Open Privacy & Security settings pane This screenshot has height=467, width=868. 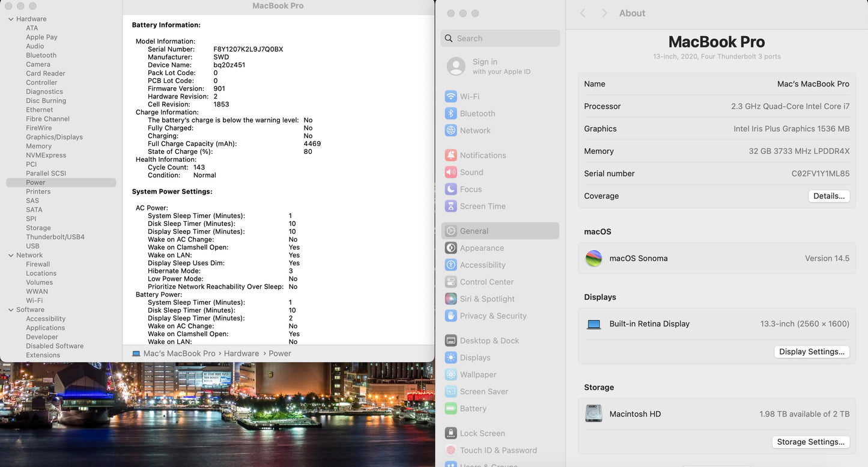pyautogui.click(x=493, y=316)
